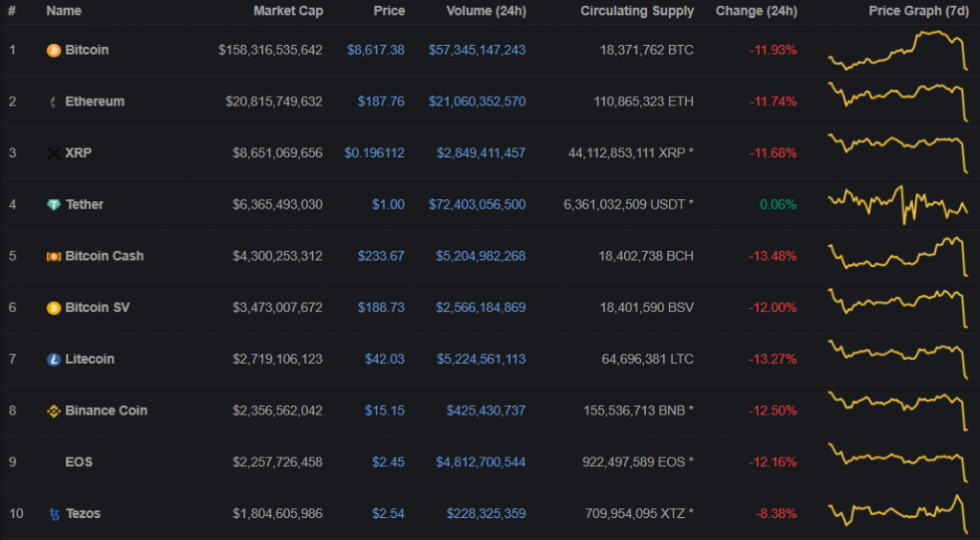
Task: Click the EOS name link
Action: coord(78,462)
